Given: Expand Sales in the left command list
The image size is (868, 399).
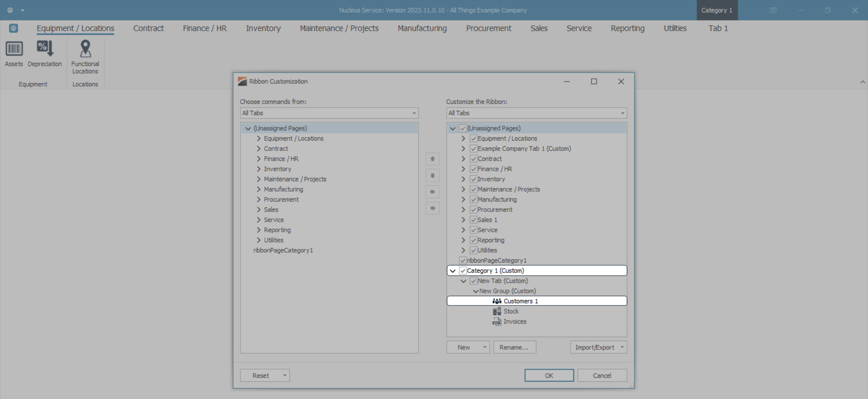Looking at the screenshot, I should tap(259, 210).
